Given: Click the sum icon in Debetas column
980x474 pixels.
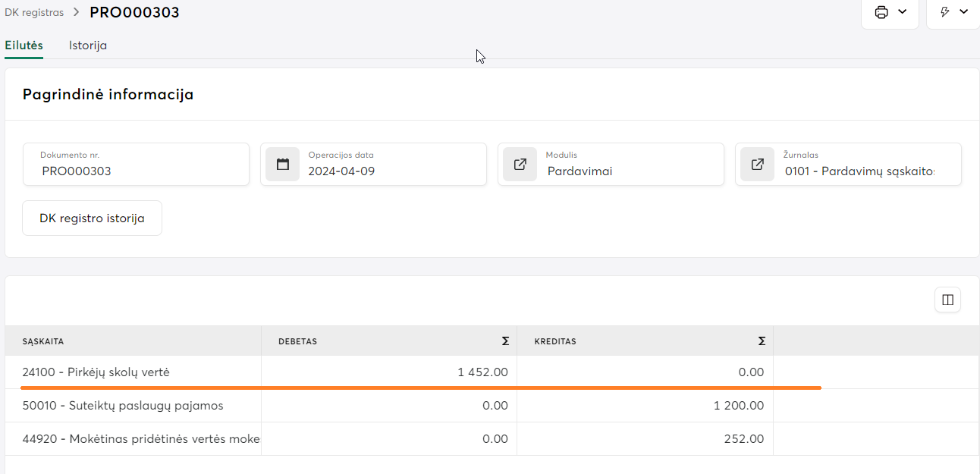Looking at the screenshot, I should [x=505, y=341].
